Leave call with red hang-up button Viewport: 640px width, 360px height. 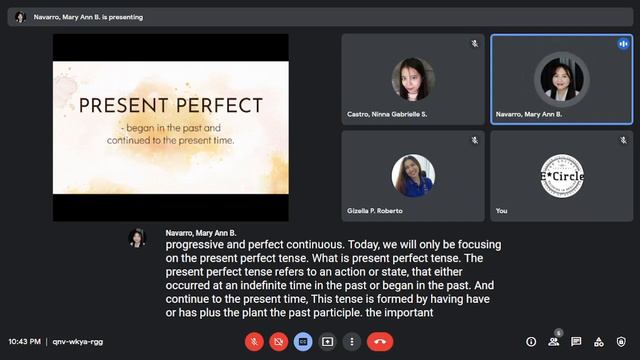point(380,342)
